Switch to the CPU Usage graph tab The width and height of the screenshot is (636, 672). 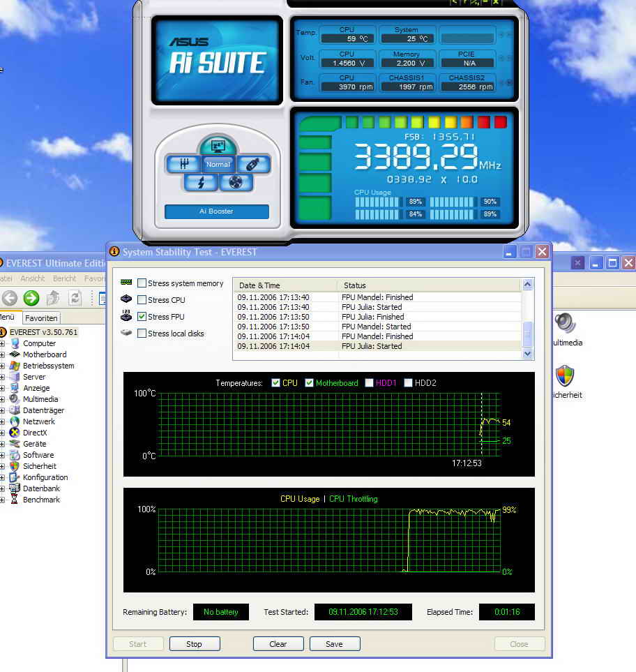(300, 499)
